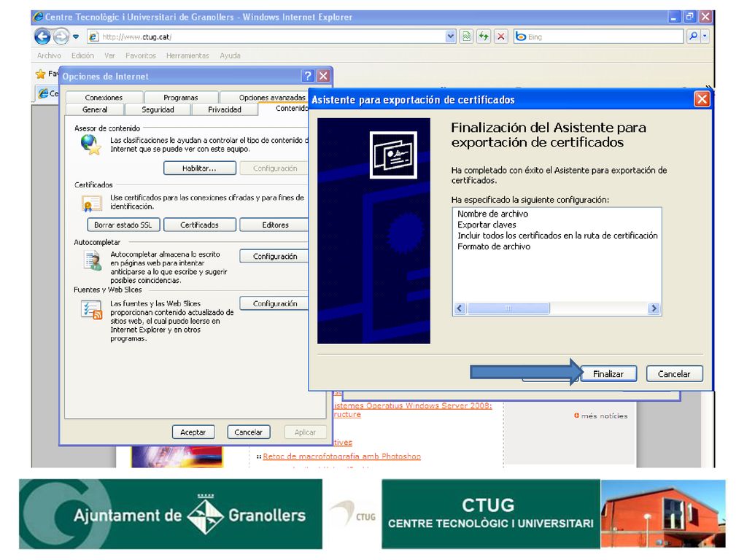Click the certificate icon in Certificados section
Image resolution: width=747 pixels, height=560 pixels.
pyautogui.click(x=91, y=204)
